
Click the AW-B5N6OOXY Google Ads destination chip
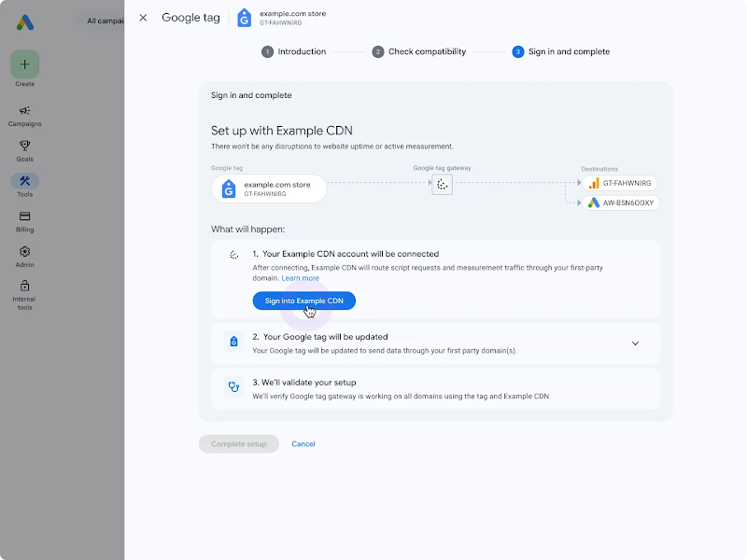pyautogui.click(x=621, y=203)
